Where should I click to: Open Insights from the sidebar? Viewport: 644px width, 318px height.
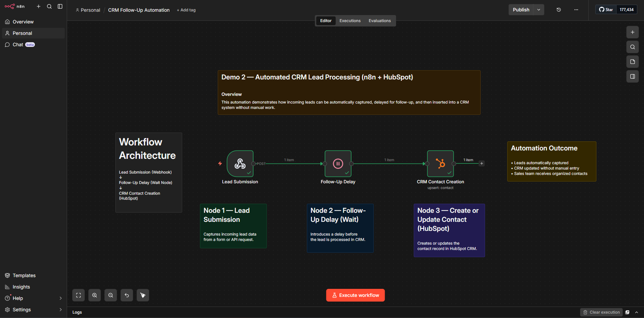[x=33, y=287]
